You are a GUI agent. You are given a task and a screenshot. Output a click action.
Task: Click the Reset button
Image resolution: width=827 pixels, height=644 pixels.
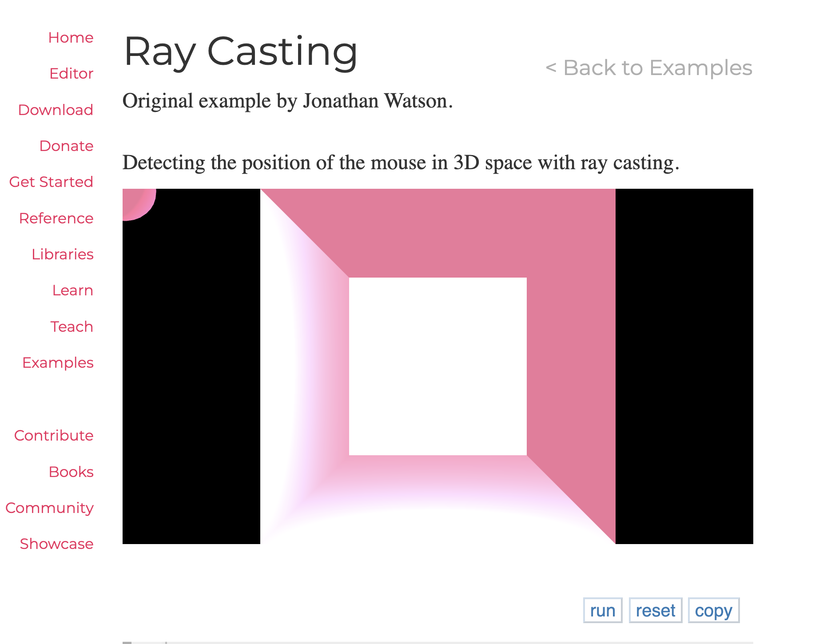click(656, 610)
